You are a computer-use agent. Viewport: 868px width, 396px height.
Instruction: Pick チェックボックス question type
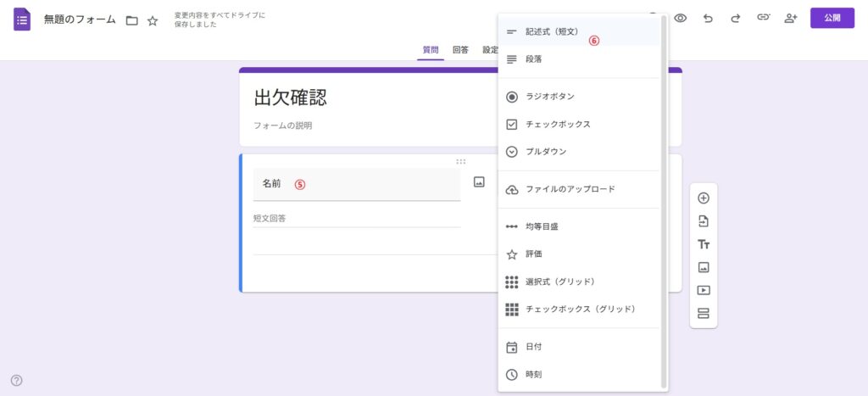[558, 125]
